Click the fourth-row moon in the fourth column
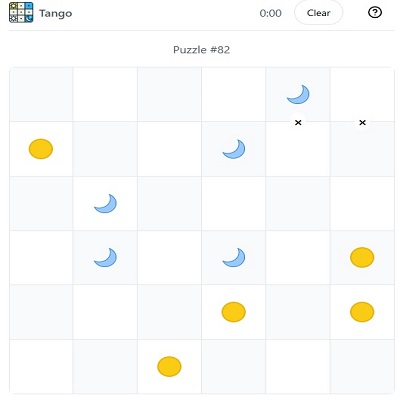This screenshot has width=400, height=400. tap(234, 258)
